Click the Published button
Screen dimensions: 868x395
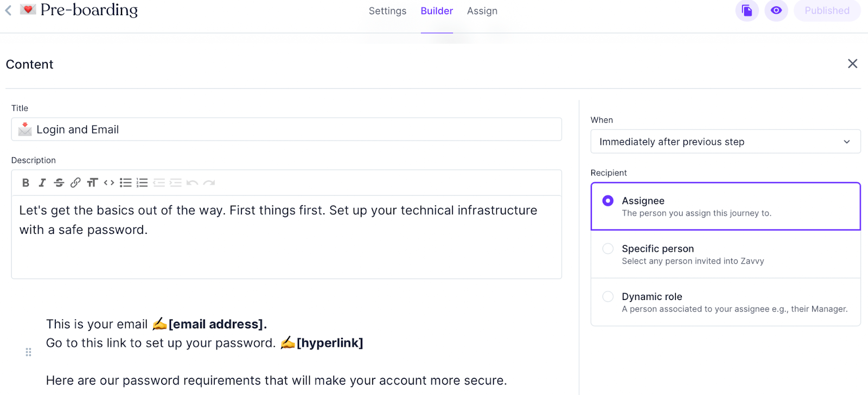(826, 11)
